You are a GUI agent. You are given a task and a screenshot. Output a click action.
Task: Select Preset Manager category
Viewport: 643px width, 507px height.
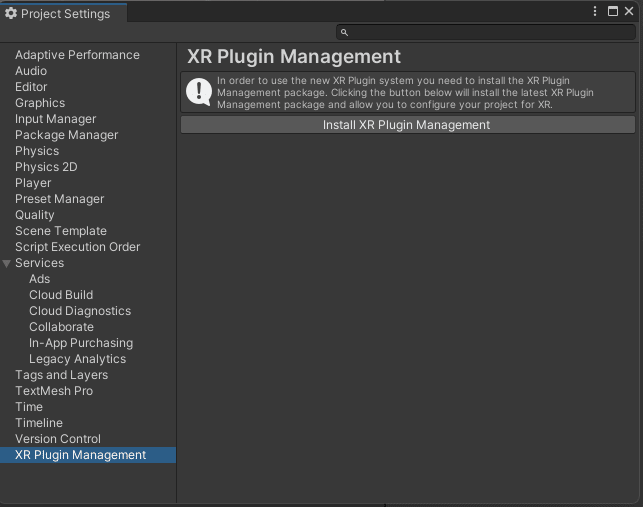coord(60,199)
